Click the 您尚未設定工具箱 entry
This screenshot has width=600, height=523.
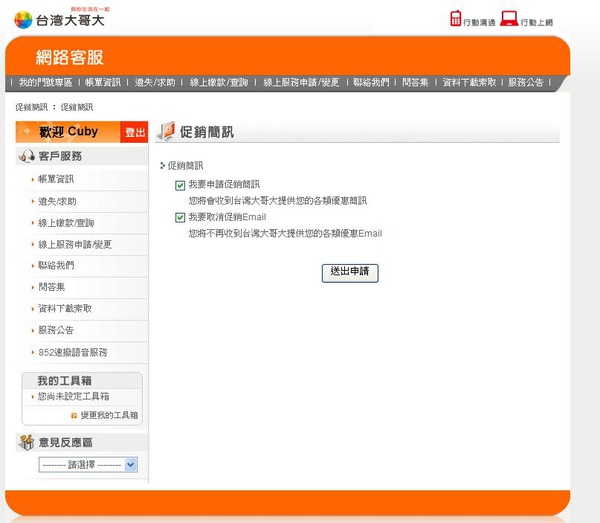point(73,396)
